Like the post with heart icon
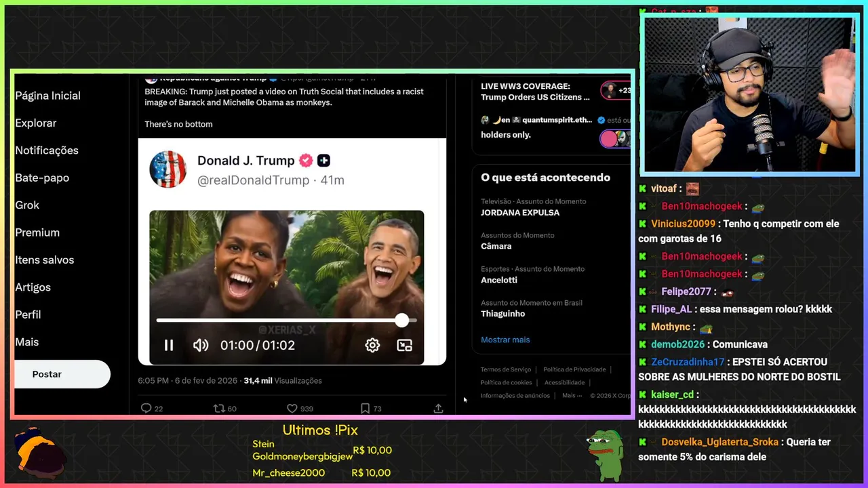This screenshot has height=488, width=868. coord(292,408)
